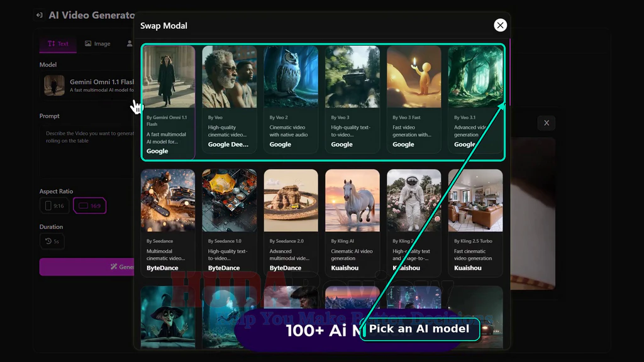Click the purple Generate button
644x362 pixels.
pos(87,266)
